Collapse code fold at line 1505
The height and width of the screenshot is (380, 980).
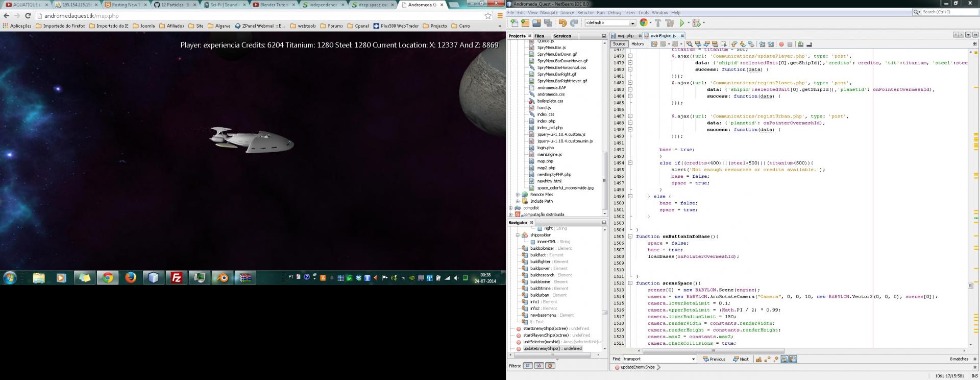point(630,236)
